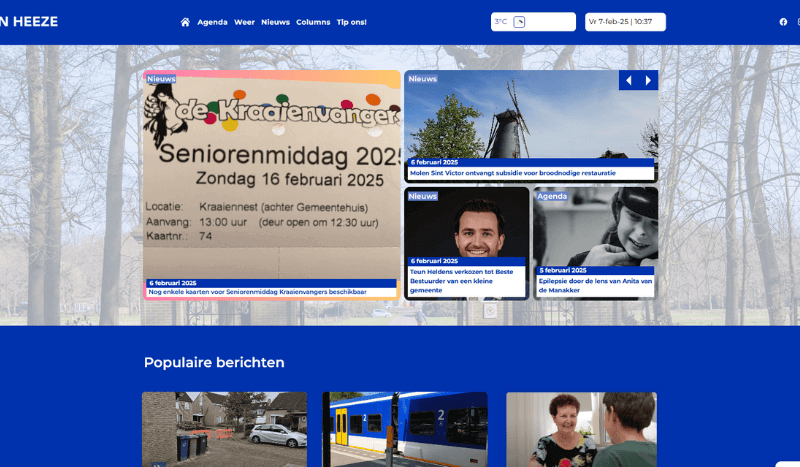Click Nieuws tag on Kraaienvangers card
800x467 pixels.
[161, 79]
